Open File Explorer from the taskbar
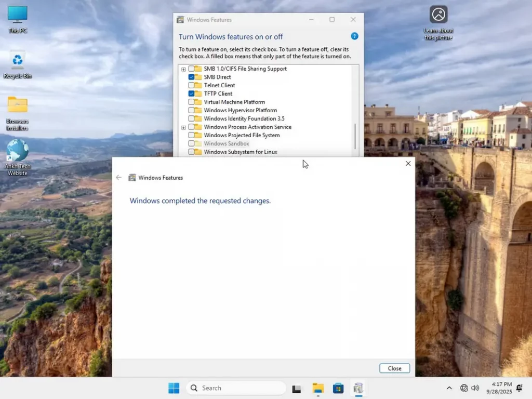 tap(318, 388)
